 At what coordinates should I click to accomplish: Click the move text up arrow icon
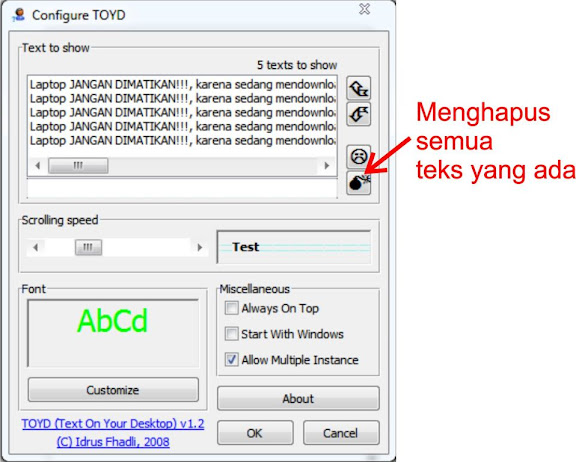pos(359,88)
